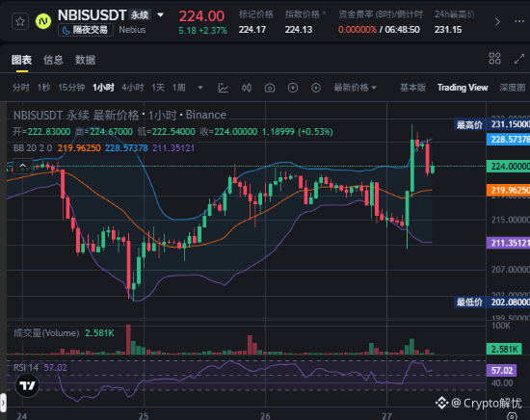
Task: Click the 2.581K volume value tag
Action: (504, 349)
